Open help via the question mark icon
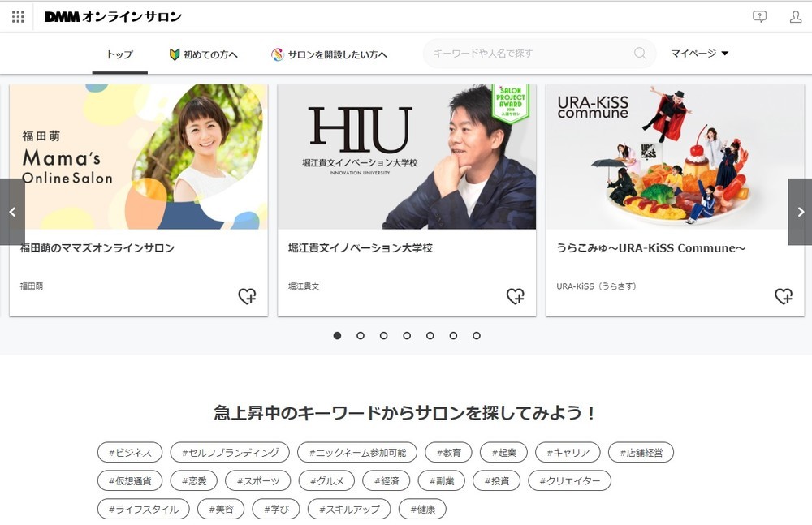Viewport: 812px width, 525px height. (759, 16)
